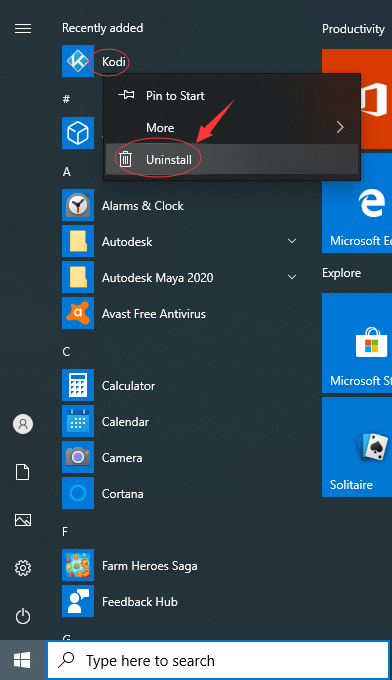Click the search magnifier icon in taskbar
Image resolution: width=392 pixels, height=680 pixels.
coord(66,660)
